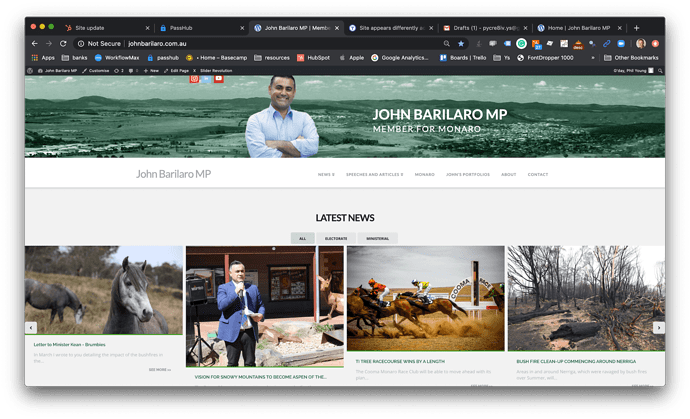Image resolution: width=690 pixels, height=419 pixels.
Task: Slide the news carousel to next item
Action: coord(659,327)
